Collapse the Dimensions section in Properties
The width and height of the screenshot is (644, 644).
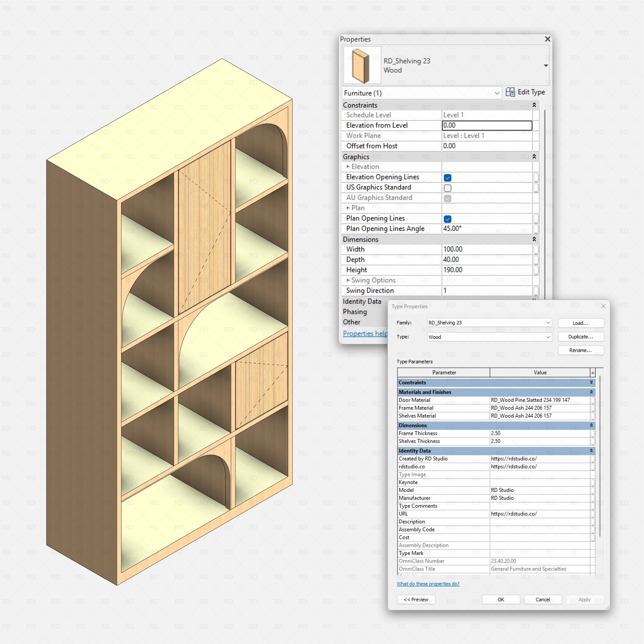534,239
